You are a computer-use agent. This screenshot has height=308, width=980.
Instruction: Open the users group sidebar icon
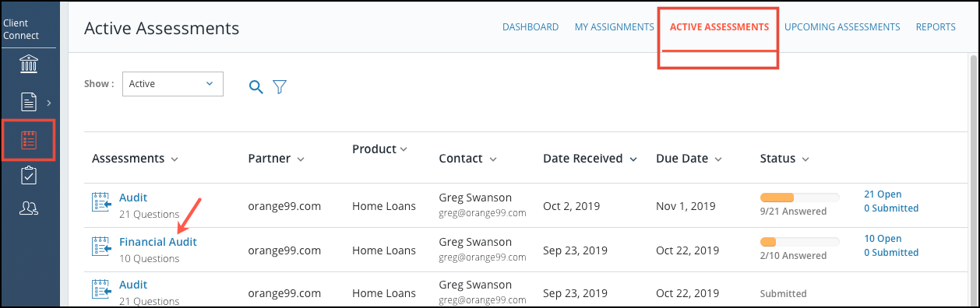tap(29, 208)
